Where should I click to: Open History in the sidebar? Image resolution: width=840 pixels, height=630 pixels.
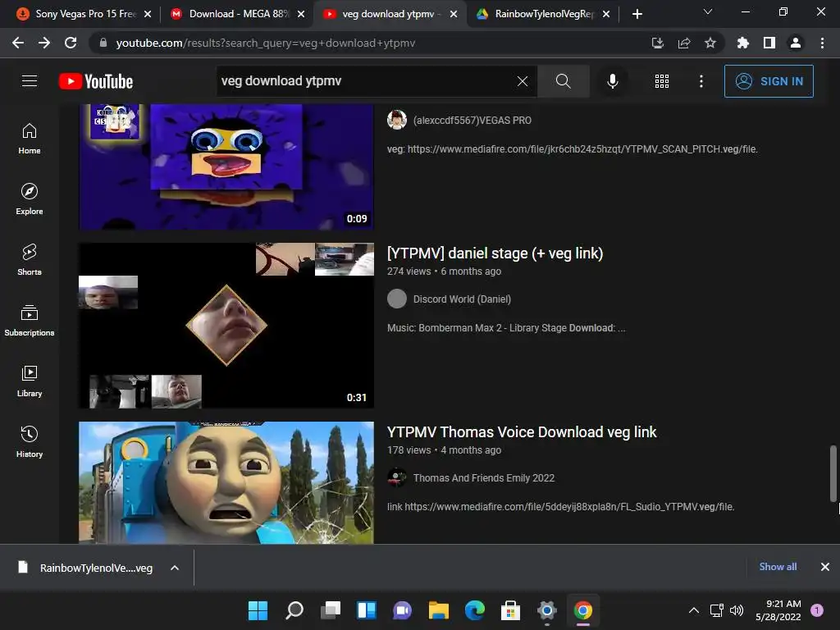(x=30, y=442)
